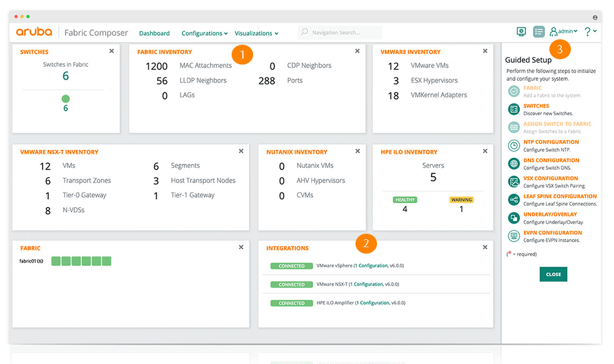This screenshot has width=614, height=364.
Task: Click the navigation search magnifier icon
Action: pyautogui.click(x=304, y=32)
